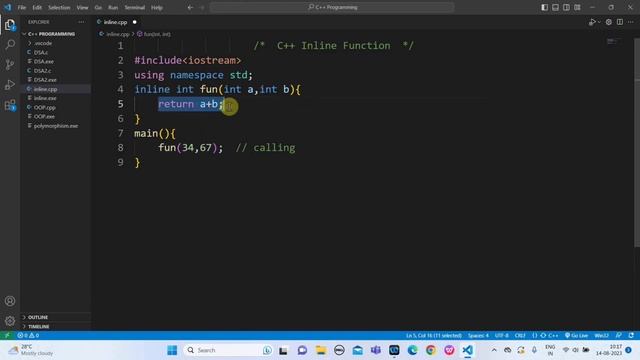
Task: Click the unsaved dot on inline.cpp tab
Action: click(x=134, y=22)
